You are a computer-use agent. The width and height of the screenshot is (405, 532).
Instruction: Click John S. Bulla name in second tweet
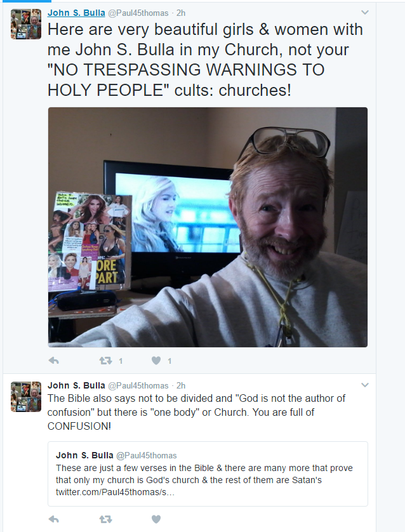pos(76,385)
